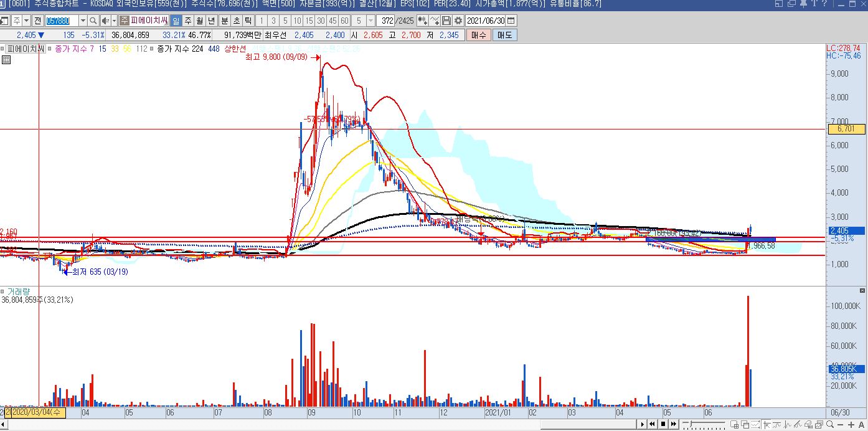Click the 거래량 volume panel label

click(x=18, y=291)
